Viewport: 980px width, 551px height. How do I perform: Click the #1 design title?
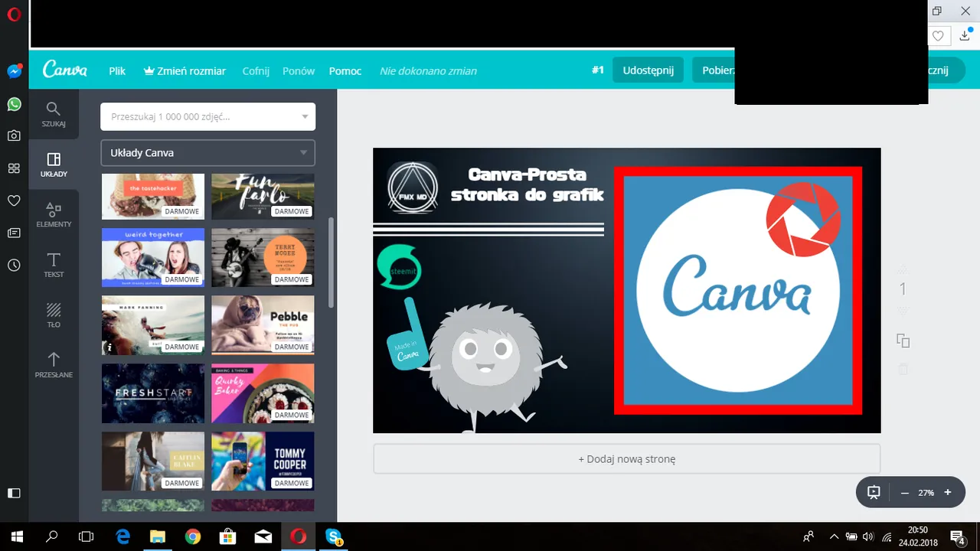(598, 70)
